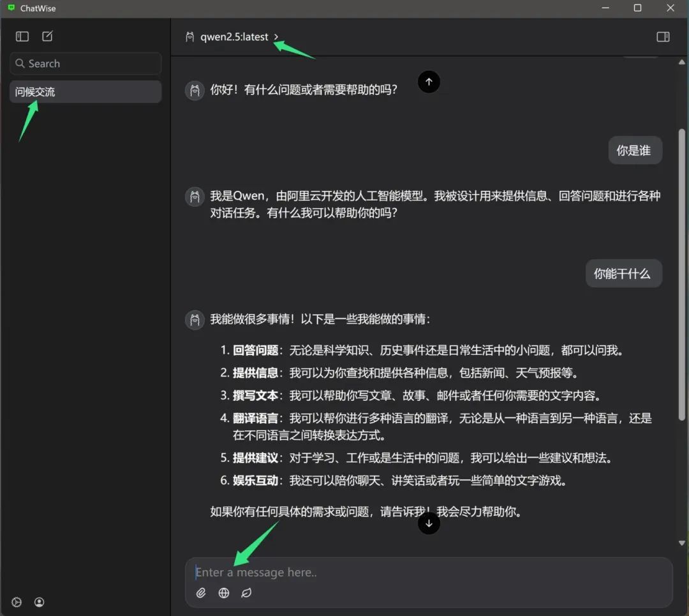Click assistant avatar beside 我是Qwen reply
Viewport: 689px width, 616px height.
(x=195, y=197)
